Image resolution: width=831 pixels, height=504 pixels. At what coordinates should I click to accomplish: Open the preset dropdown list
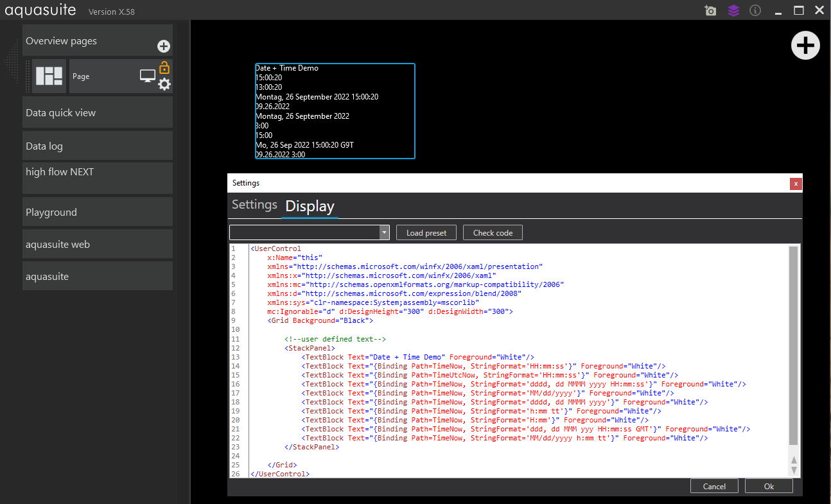384,232
